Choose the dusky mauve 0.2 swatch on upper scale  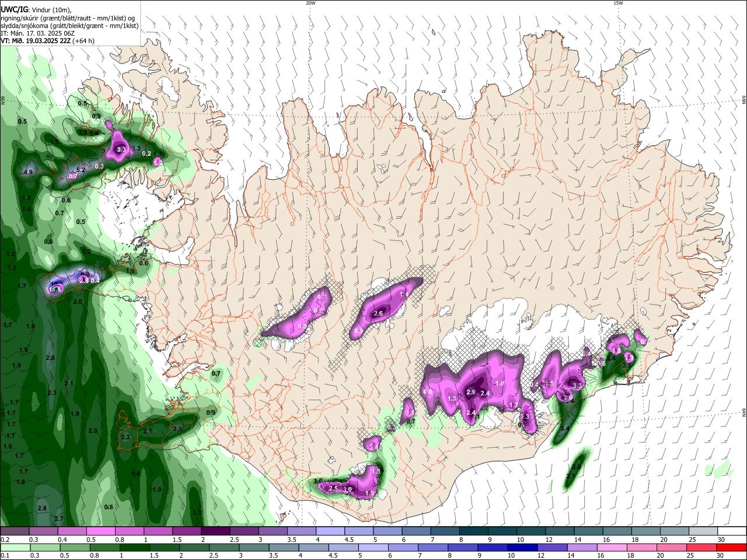[x=15, y=531]
